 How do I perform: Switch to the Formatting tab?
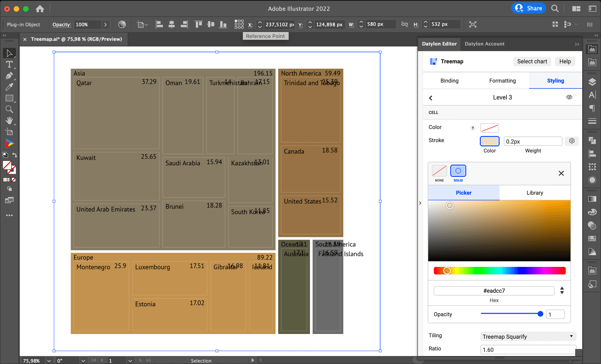[502, 80]
